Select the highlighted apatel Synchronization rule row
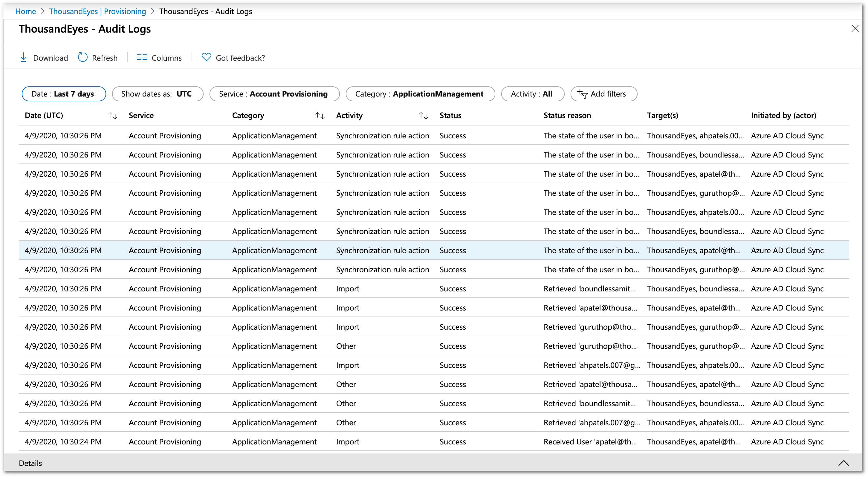Image resolution: width=868 pixels, height=477 pixels. (434, 250)
